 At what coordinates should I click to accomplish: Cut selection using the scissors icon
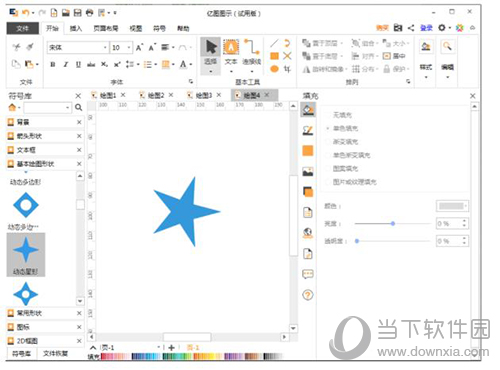tap(16, 47)
